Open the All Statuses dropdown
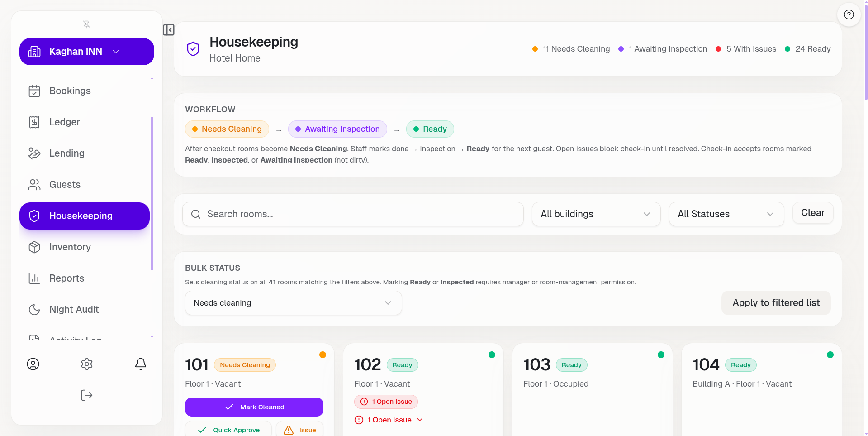Viewport: 868px width, 436px height. click(x=726, y=214)
